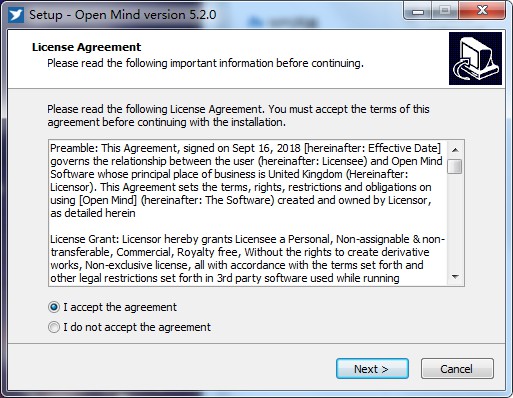
Task: Click the Open Mind bird icon in title bar
Action: point(16,15)
